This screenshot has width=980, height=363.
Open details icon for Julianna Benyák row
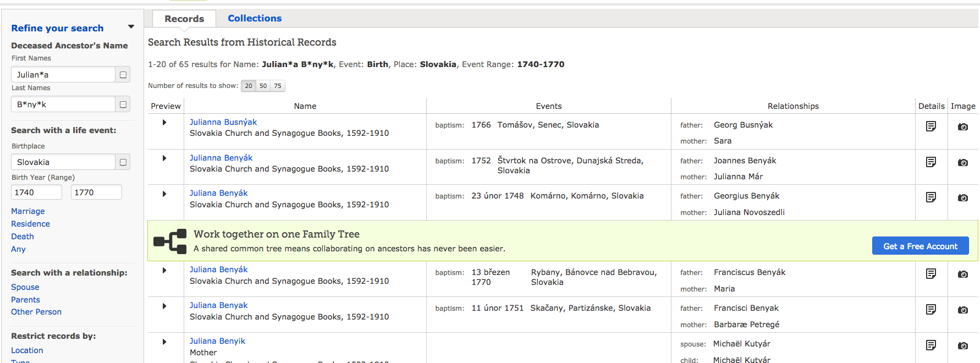(x=931, y=162)
